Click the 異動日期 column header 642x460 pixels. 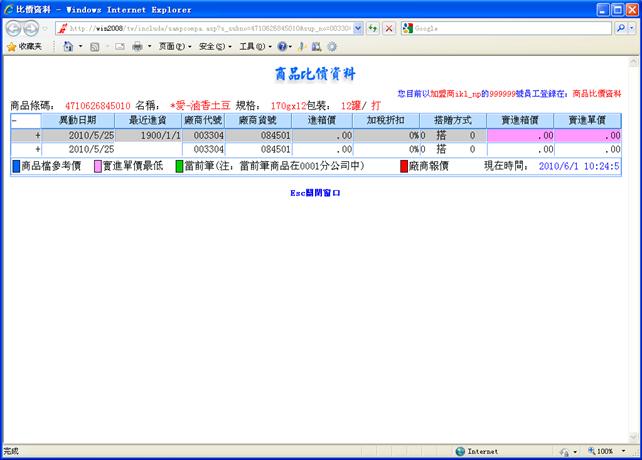[x=77, y=121]
